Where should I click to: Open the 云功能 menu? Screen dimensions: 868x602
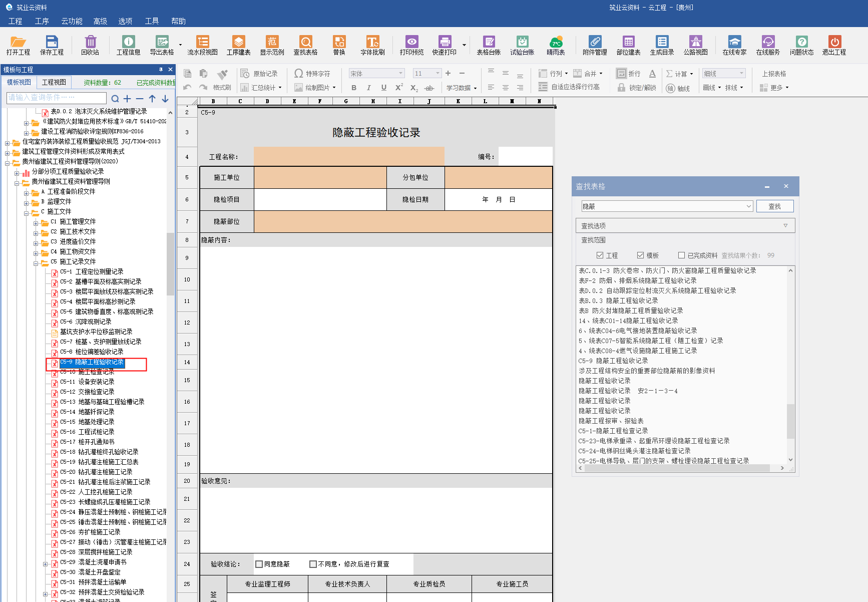pyautogui.click(x=72, y=21)
